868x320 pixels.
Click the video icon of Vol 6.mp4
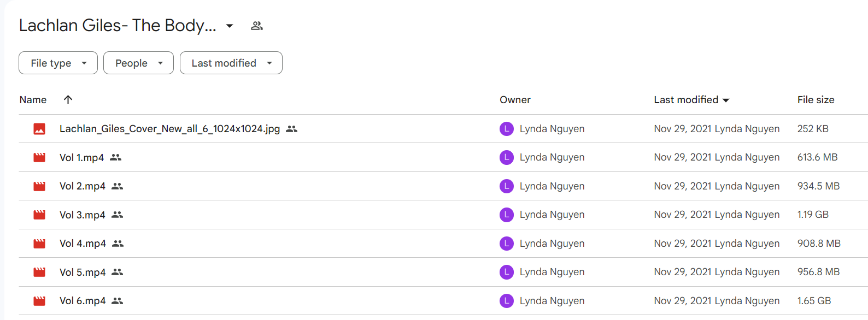click(39, 301)
